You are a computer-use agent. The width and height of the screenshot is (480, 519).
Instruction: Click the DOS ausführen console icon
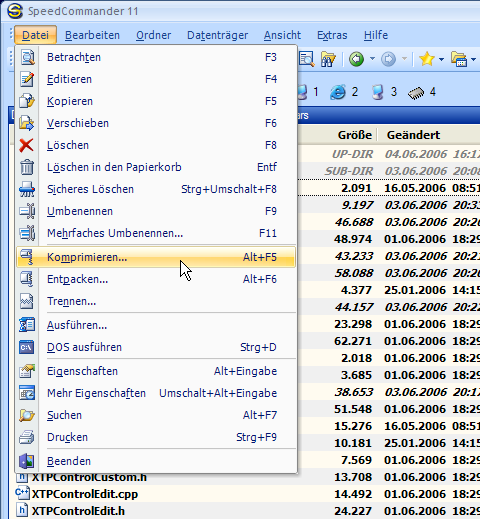pos(27,347)
